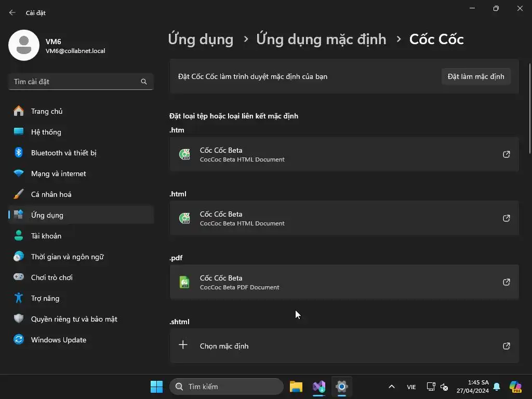This screenshot has height=399, width=532.
Task: Click the VM6 profile avatar
Action: point(24,46)
